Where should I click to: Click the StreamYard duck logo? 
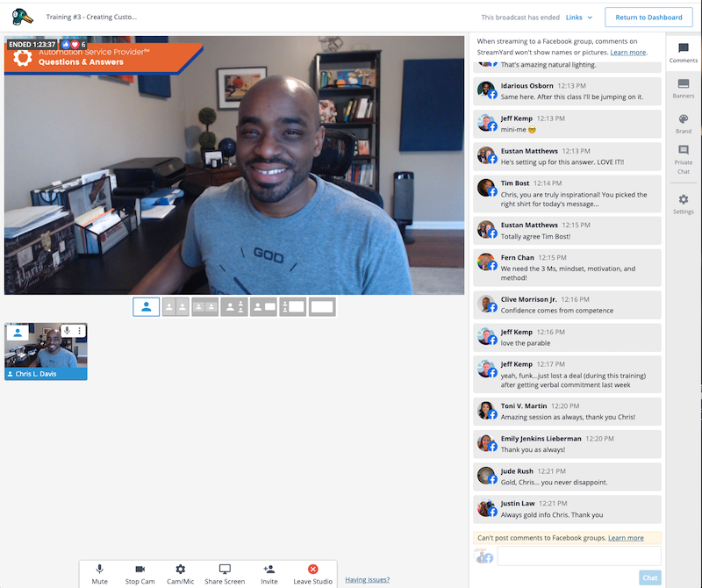(x=23, y=17)
